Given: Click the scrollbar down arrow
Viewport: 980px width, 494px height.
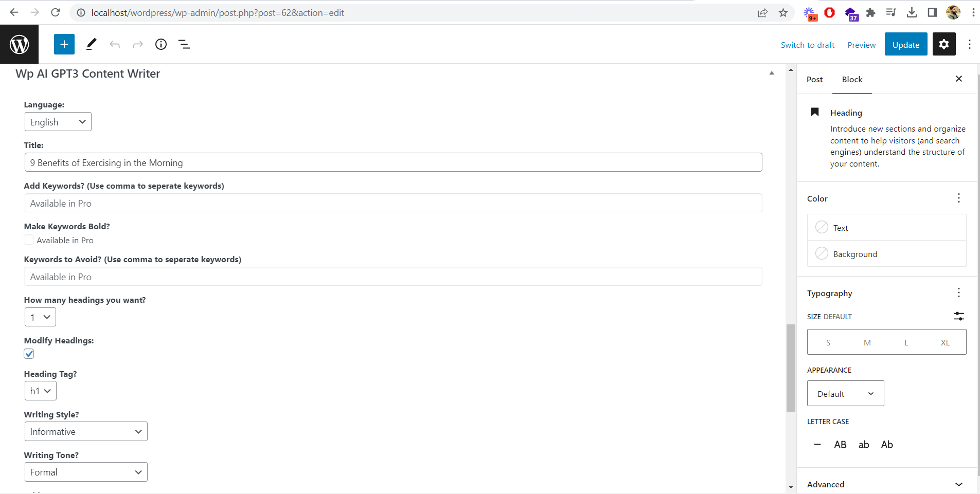Looking at the screenshot, I should (791, 486).
